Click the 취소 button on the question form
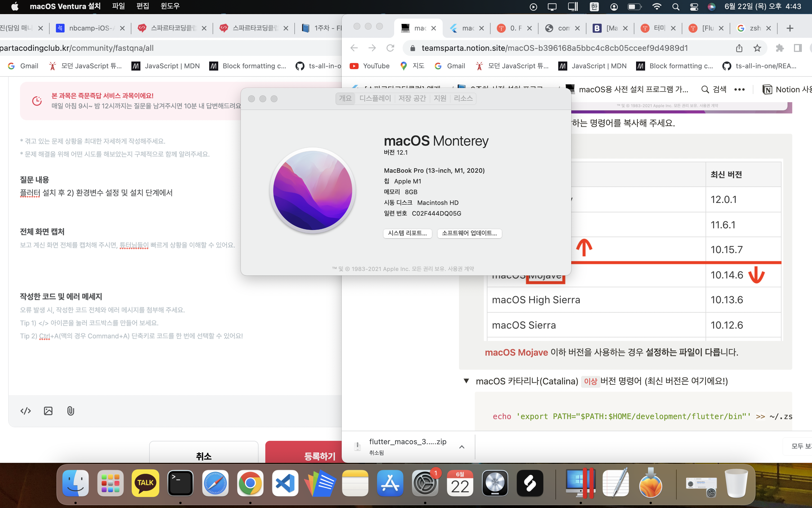Screen dimensions: 812x508 [204, 452]
